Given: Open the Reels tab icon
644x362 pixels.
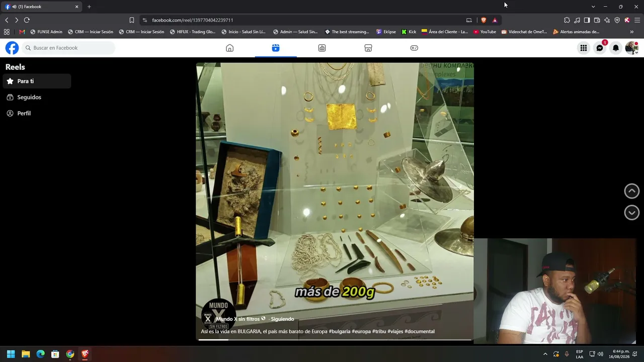Looking at the screenshot, I should coord(276,48).
